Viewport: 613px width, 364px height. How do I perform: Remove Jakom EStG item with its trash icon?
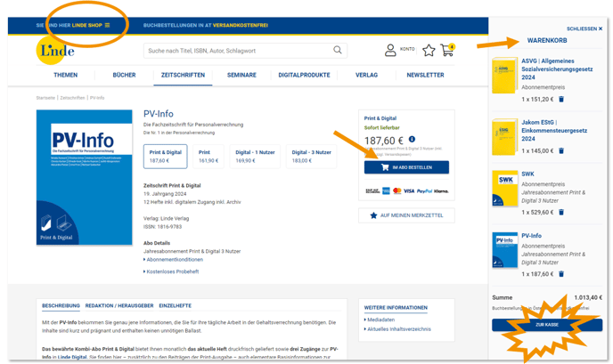561,150
